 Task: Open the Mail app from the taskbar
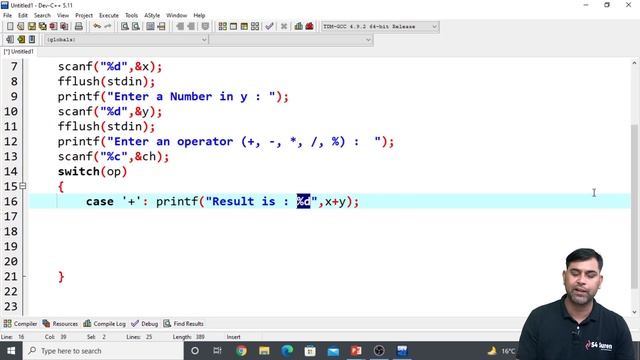pyautogui.click(x=333, y=351)
